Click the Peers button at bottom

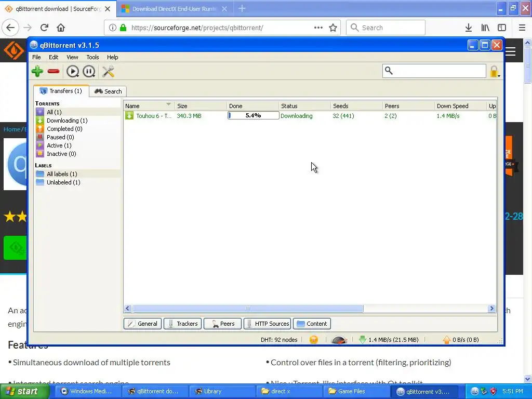pos(222,324)
